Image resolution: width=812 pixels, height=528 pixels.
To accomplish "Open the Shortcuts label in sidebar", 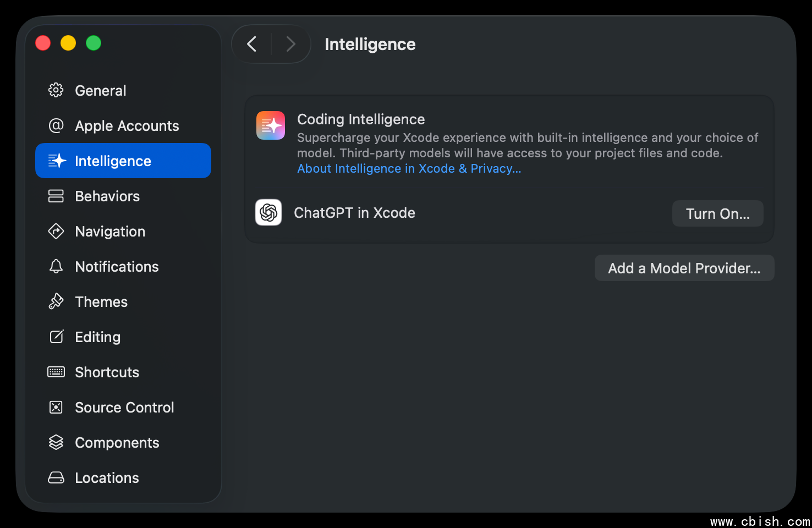I will point(107,372).
